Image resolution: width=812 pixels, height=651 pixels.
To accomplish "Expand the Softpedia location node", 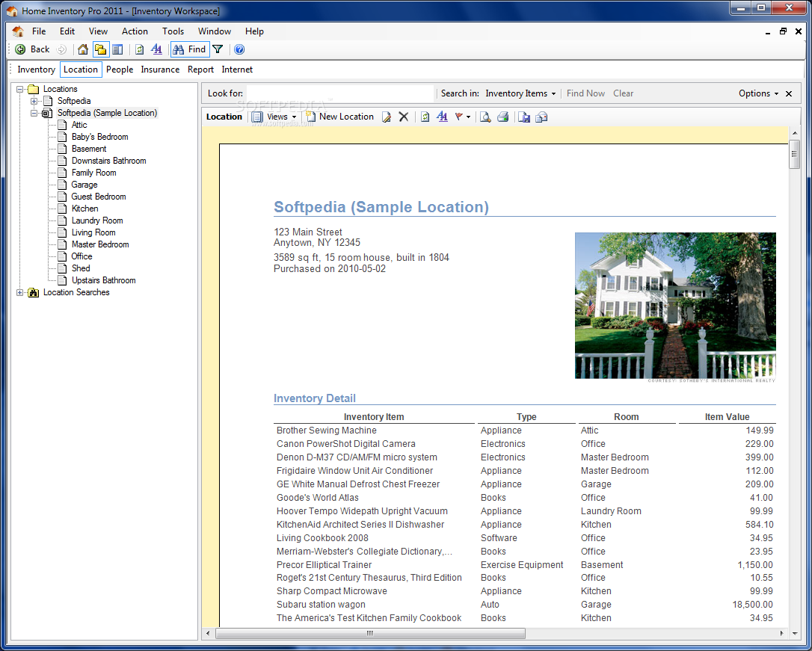I will click(x=34, y=101).
